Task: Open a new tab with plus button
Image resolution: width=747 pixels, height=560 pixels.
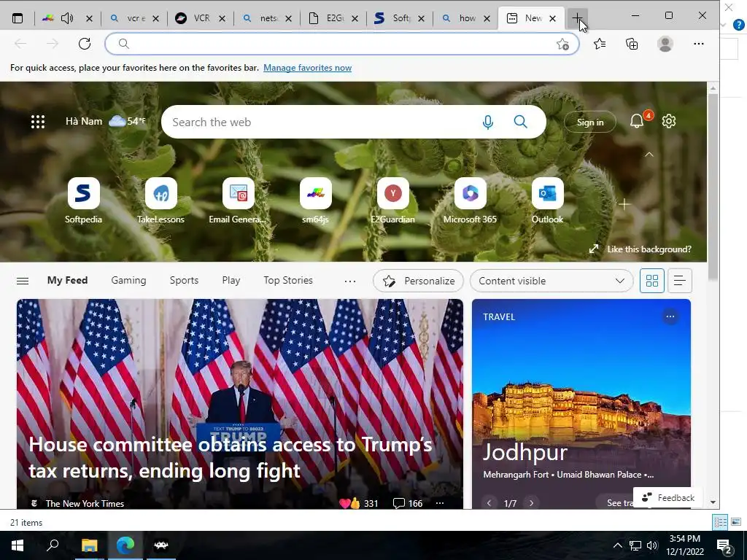Action: pyautogui.click(x=577, y=18)
